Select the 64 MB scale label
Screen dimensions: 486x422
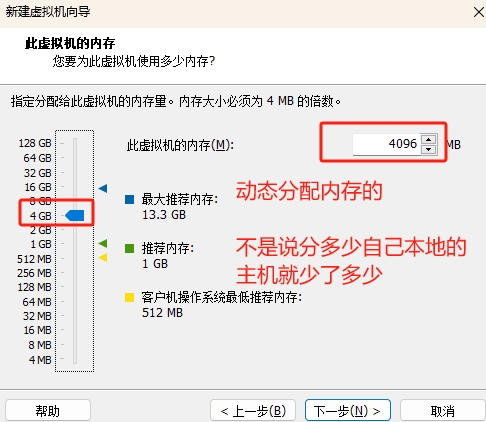(37, 302)
